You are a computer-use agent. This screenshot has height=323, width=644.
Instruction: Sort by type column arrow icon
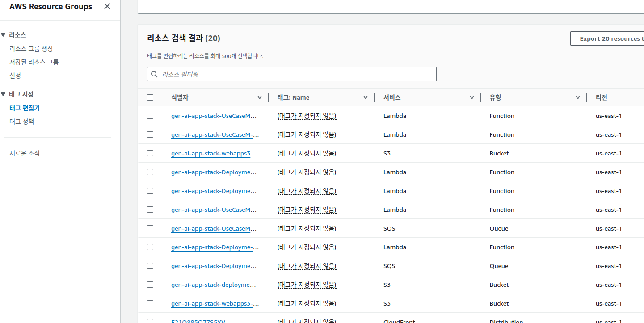click(578, 97)
